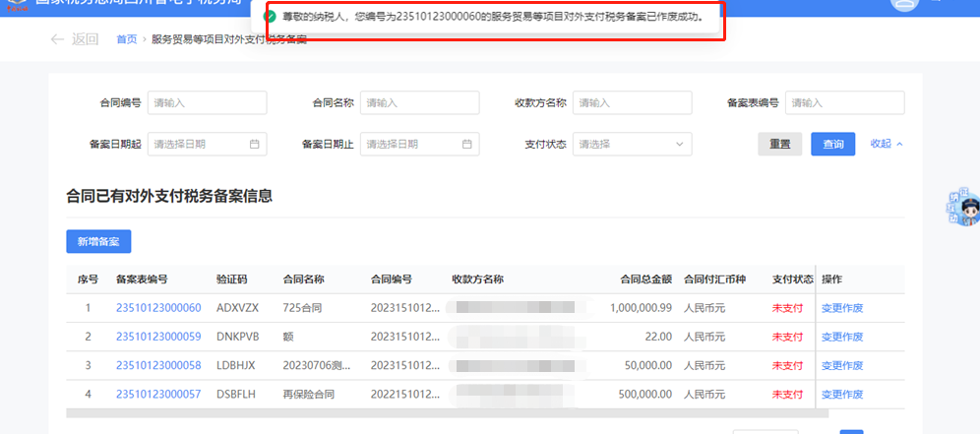Click the 重置 button
This screenshot has height=434, width=980.
[779, 144]
